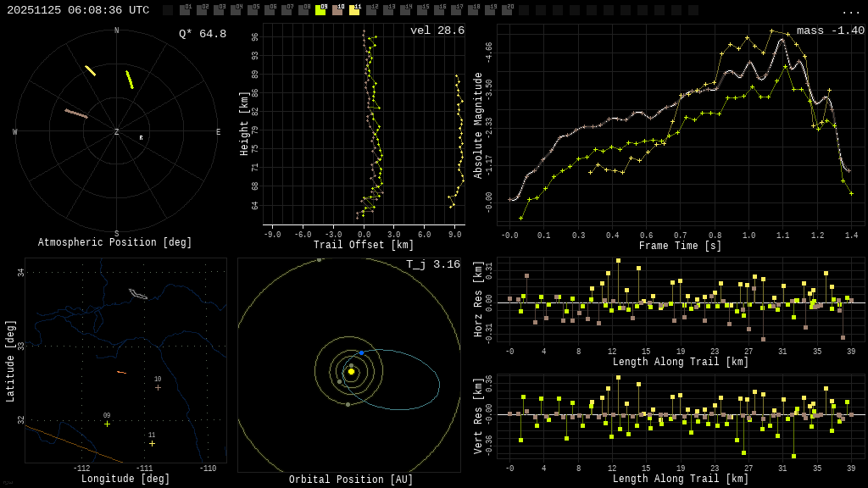Select the station 01 box
This screenshot has height=488, width=868.
click(x=185, y=10)
